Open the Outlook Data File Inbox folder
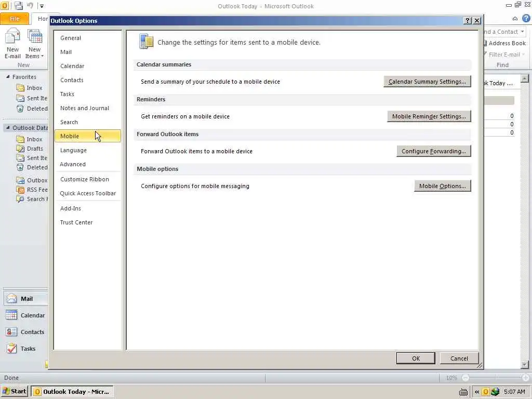Image resolution: width=532 pixels, height=399 pixels. click(x=30, y=139)
